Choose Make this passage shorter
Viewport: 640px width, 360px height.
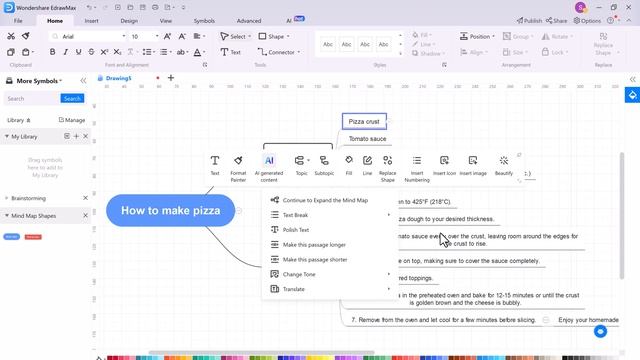pos(330,259)
